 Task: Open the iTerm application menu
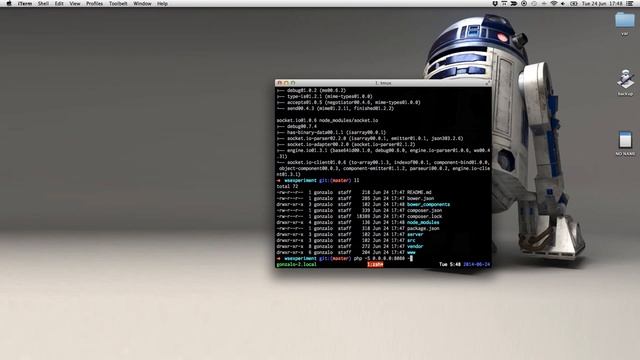(x=24, y=4)
